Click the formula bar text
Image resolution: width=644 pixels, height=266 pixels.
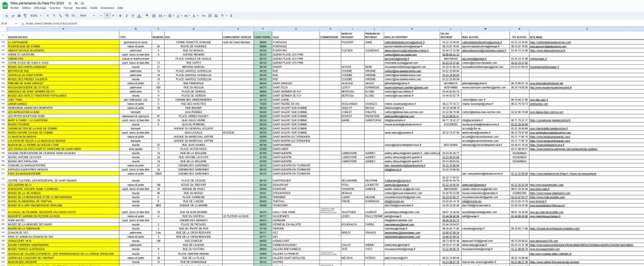[52, 23]
